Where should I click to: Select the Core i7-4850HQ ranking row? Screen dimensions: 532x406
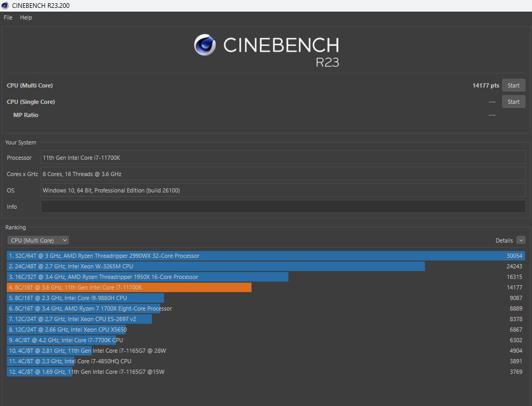pos(266,361)
